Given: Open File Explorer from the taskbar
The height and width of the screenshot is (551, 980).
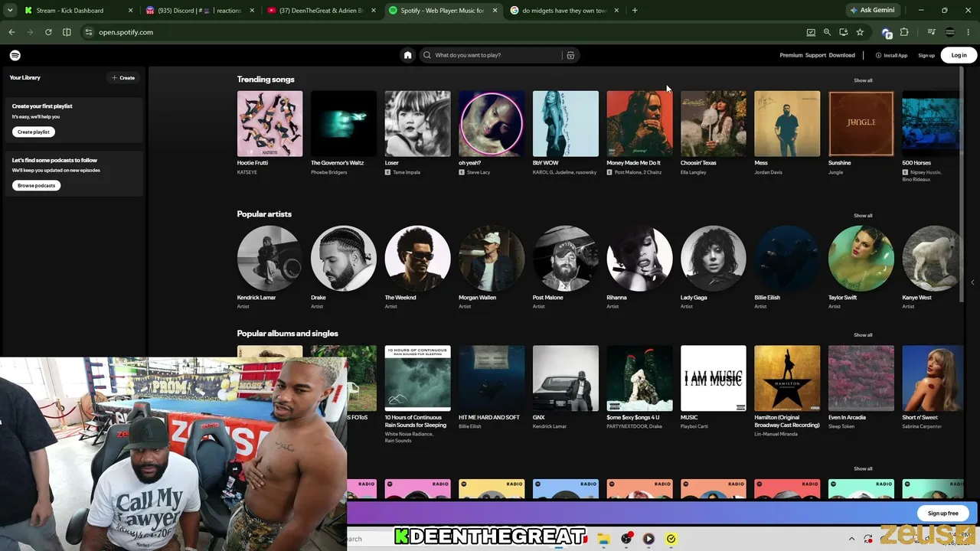Looking at the screenshot, I should pyautogui.click(x=603, y=539).
